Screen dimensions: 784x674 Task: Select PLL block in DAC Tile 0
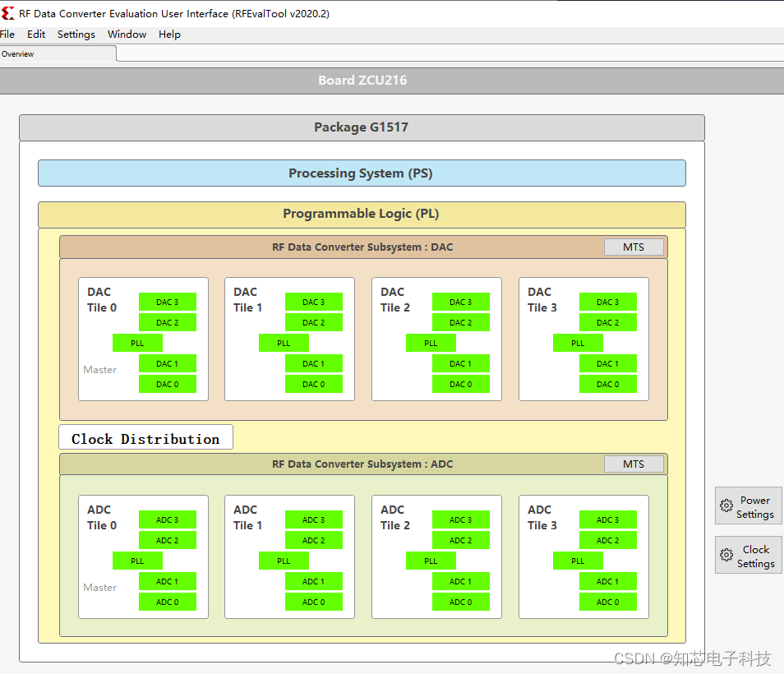(137, 343)
